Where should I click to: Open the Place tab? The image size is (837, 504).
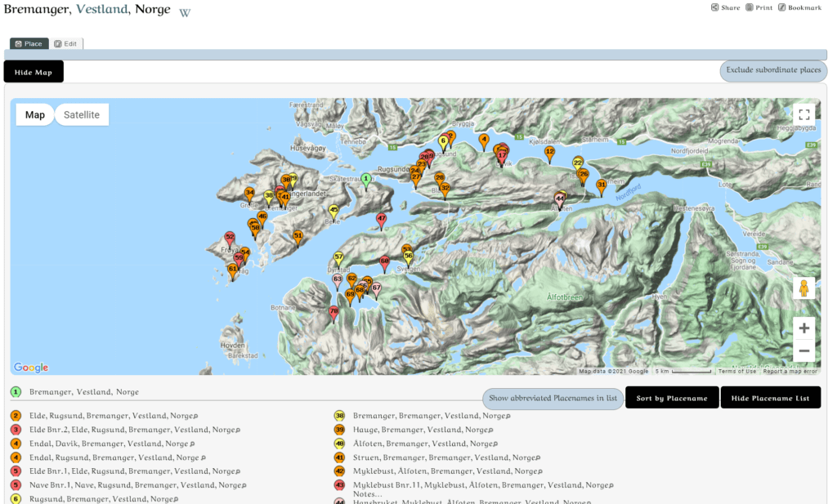point(29,43)
